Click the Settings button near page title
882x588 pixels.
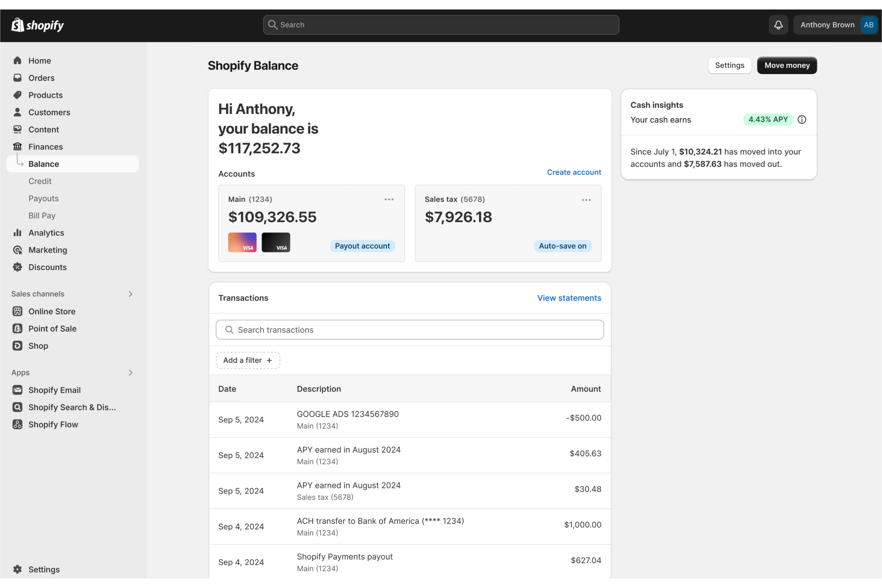tap(729, 66)
